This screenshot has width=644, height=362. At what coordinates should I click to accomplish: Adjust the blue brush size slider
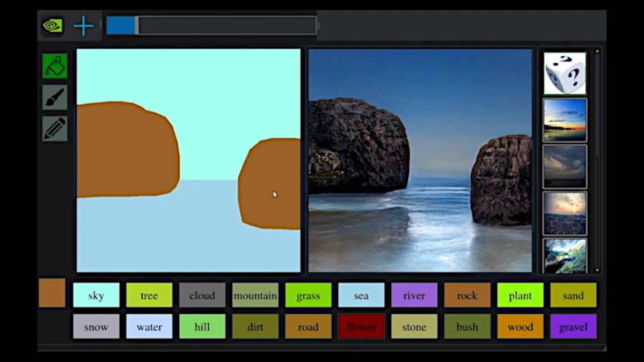[137, 25]
